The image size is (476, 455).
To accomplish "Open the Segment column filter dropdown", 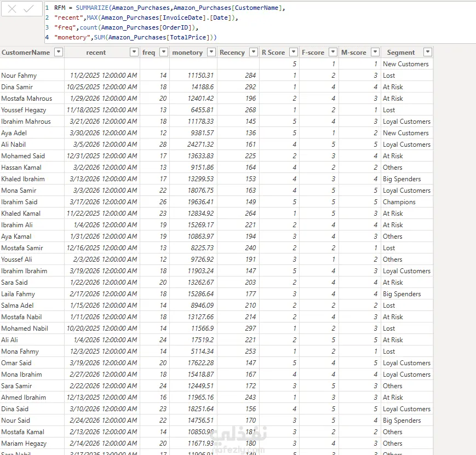I will (428, 52).
